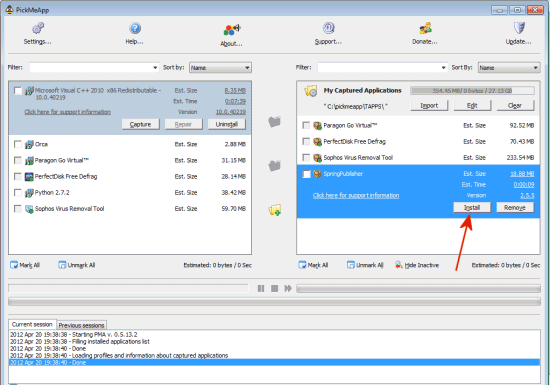This screenshot has width=550, height=385.
Task: Select the Sophos Virus Removal Tool icon in installed list
Action: [x=29, y=209]
